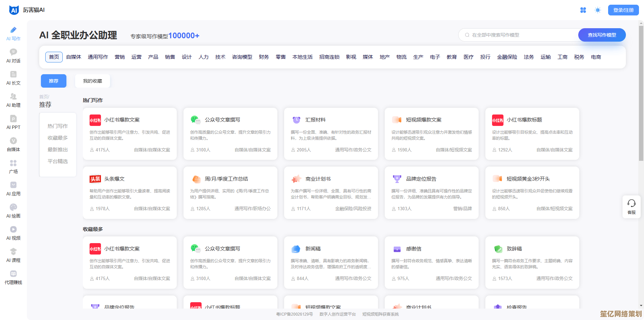Click 小红书 icon on 小红书爆款文案 card in 热门写作
The image size is (644, 320).
click(95, 120)
